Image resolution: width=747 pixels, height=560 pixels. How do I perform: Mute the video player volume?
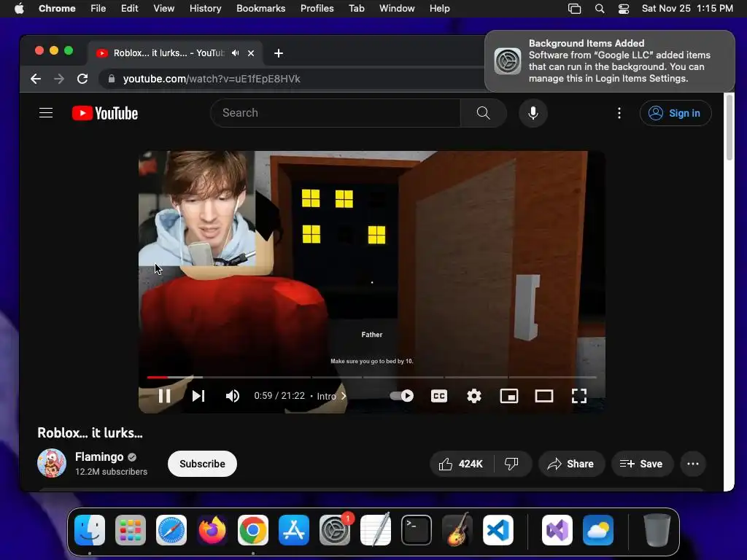click(x=233, y=396)
